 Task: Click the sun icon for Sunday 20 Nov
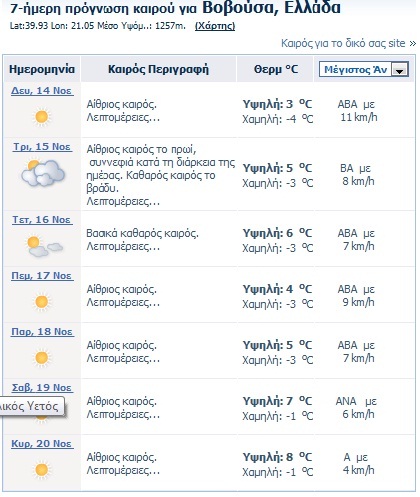[x=42, y=470]
